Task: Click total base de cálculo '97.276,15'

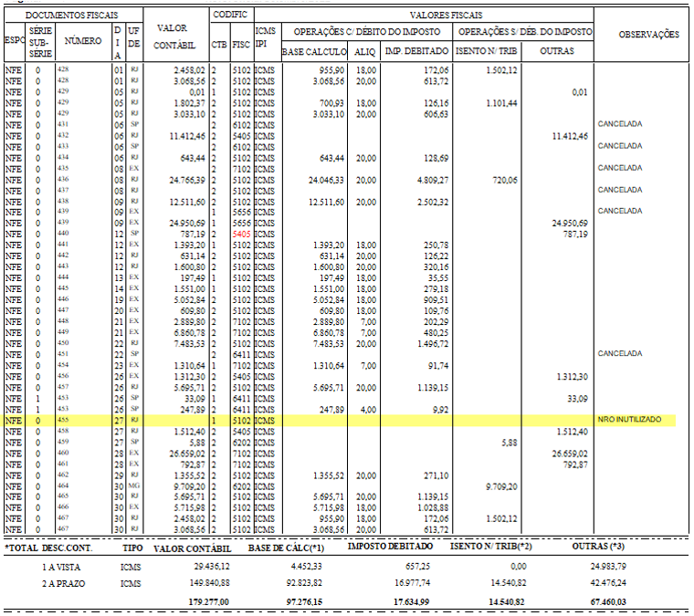Action: [304, 601]
